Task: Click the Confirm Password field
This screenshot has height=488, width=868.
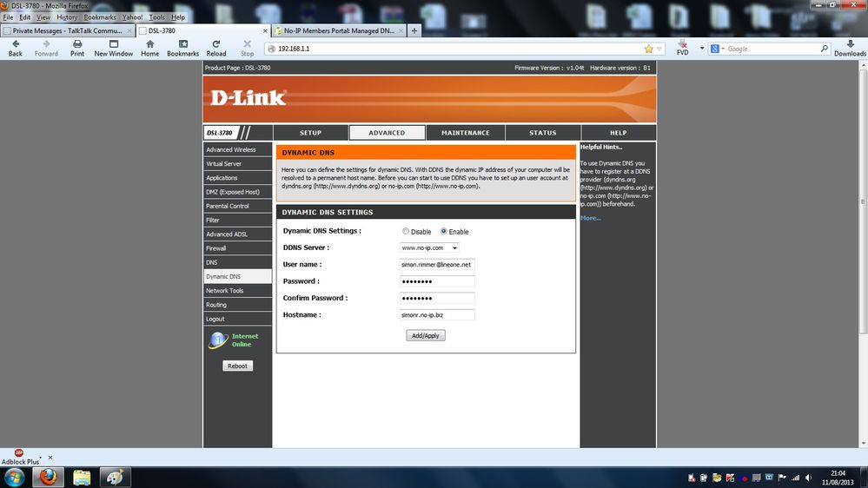Action: click(x=437, y=298)
